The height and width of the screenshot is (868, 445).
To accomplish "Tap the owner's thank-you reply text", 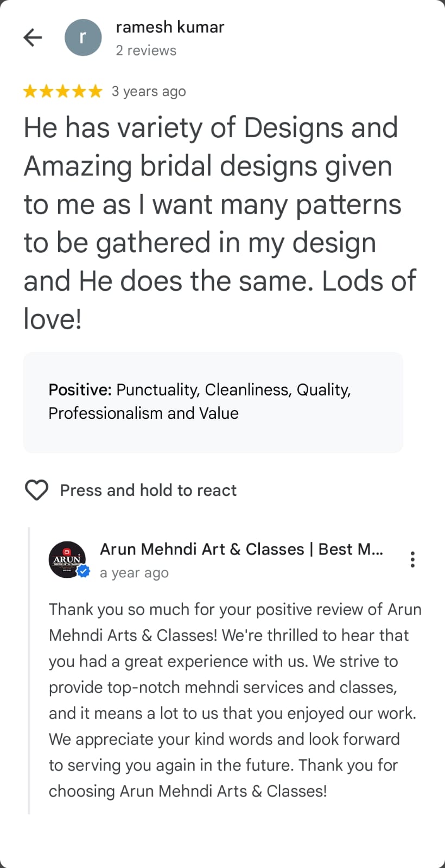I will [x=233, y=700].
